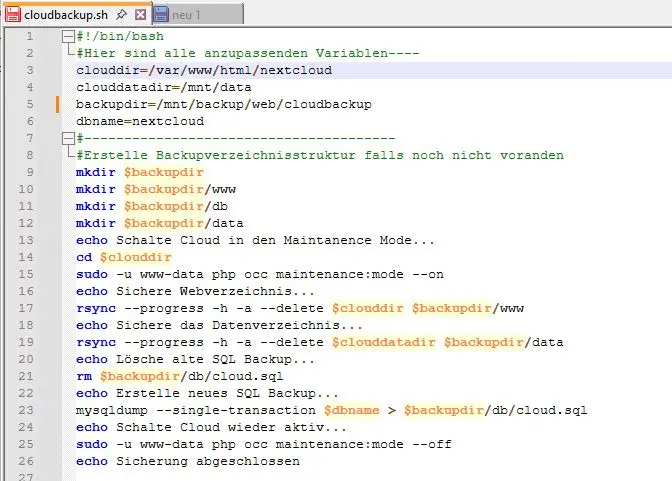
Task: Collapse the fold block at line 1
Action: tap(67, 37)
